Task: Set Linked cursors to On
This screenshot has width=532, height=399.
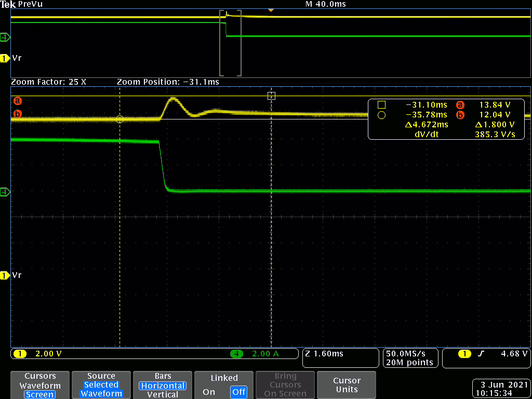Action: click(209, 392)
